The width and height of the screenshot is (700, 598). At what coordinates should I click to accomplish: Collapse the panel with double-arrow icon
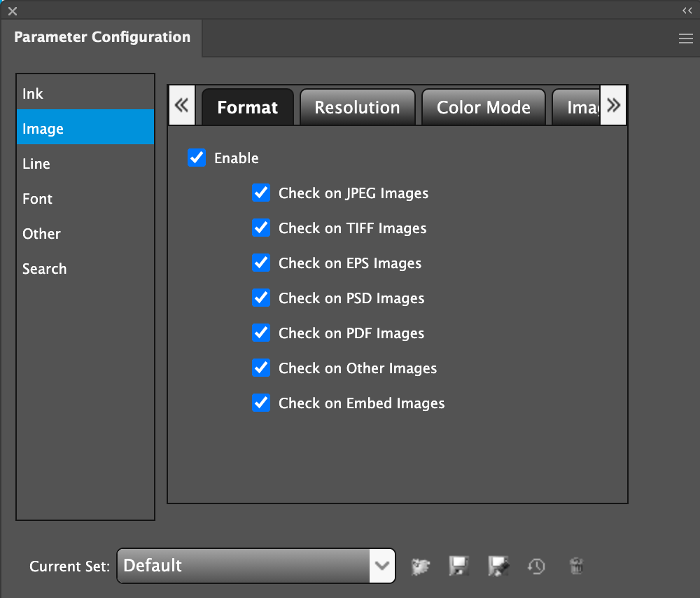pos(687,11)
